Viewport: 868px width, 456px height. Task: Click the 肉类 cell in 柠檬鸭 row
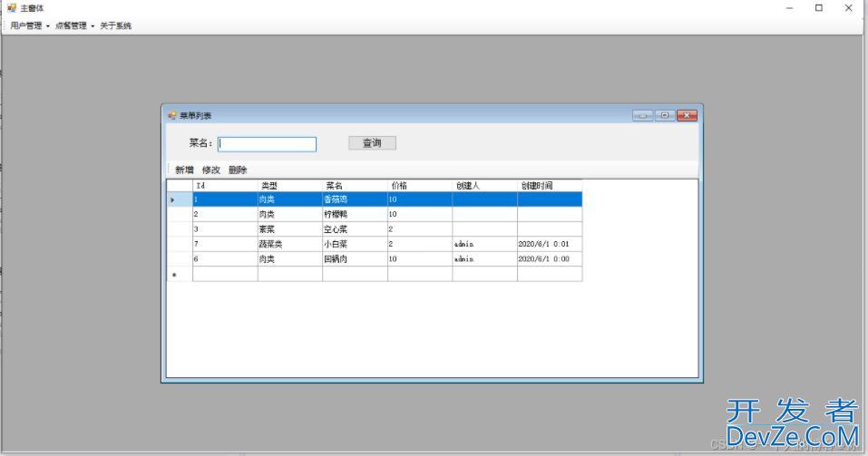pos(290,214)
